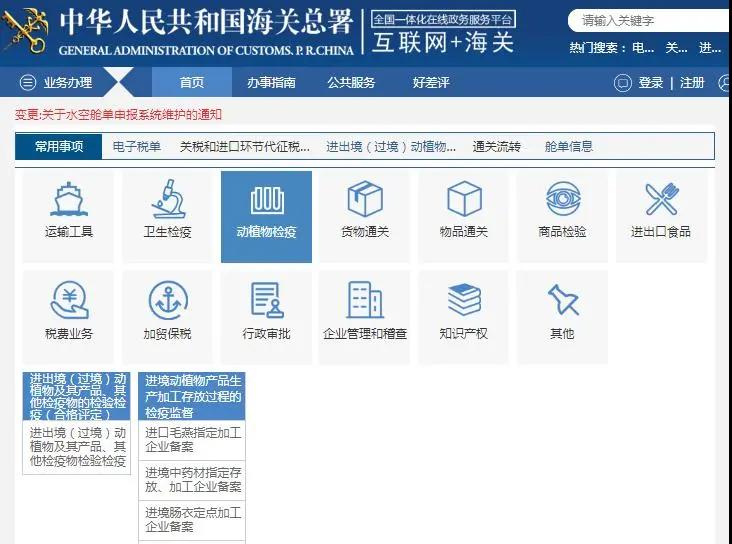Click hot search term 电...
Viewport: 732px width, 544px height.
[643, 48]
